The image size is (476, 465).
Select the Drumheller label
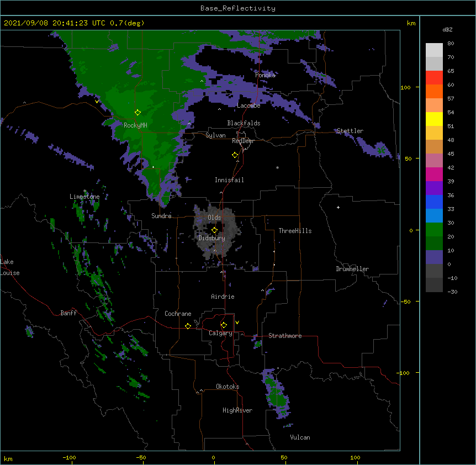[352, 269]
